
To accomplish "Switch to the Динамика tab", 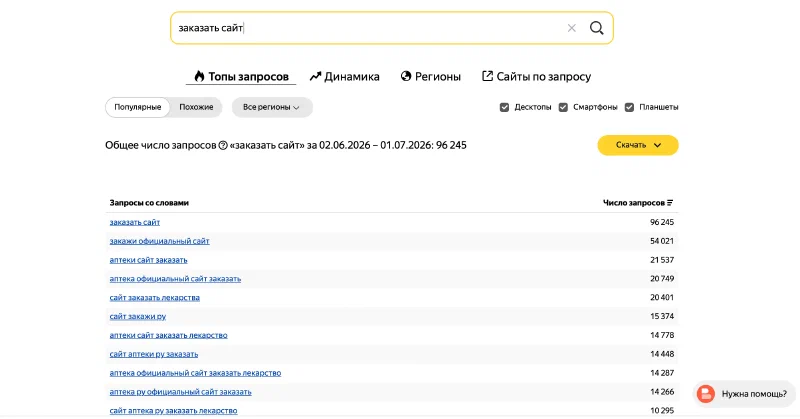I will [344, 77].
